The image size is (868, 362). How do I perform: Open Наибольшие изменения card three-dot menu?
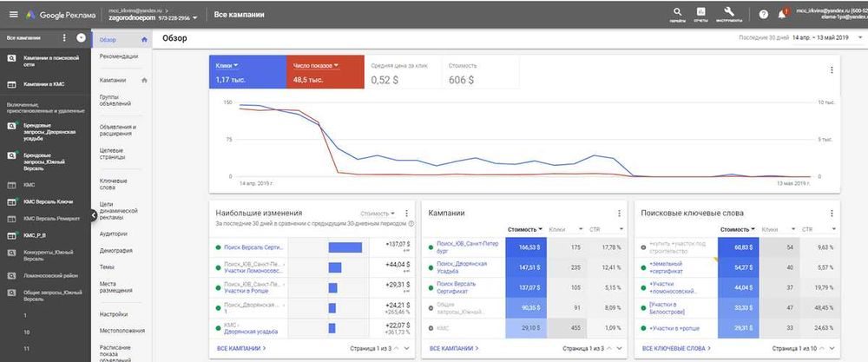tap(406, 213)
